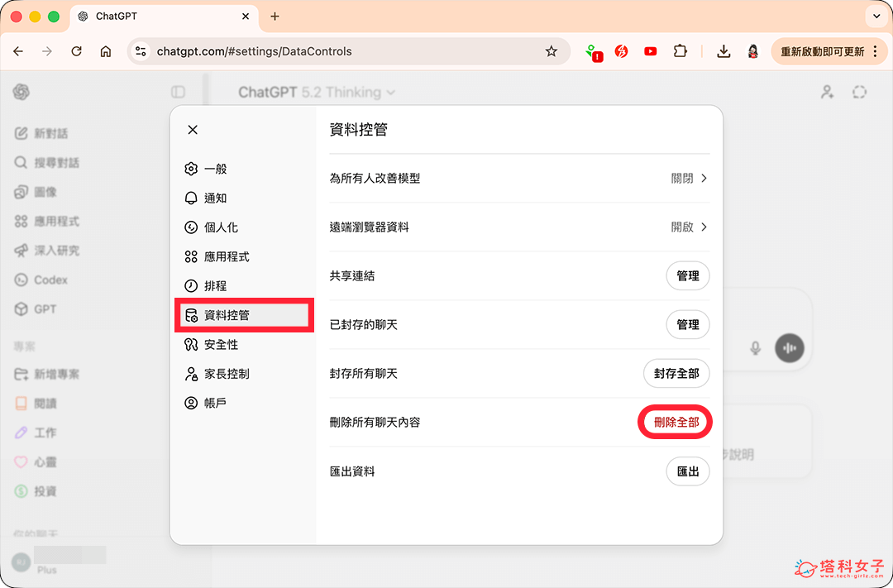
Task: Click 管理 next to 共享連結
Action: point(688,275)
